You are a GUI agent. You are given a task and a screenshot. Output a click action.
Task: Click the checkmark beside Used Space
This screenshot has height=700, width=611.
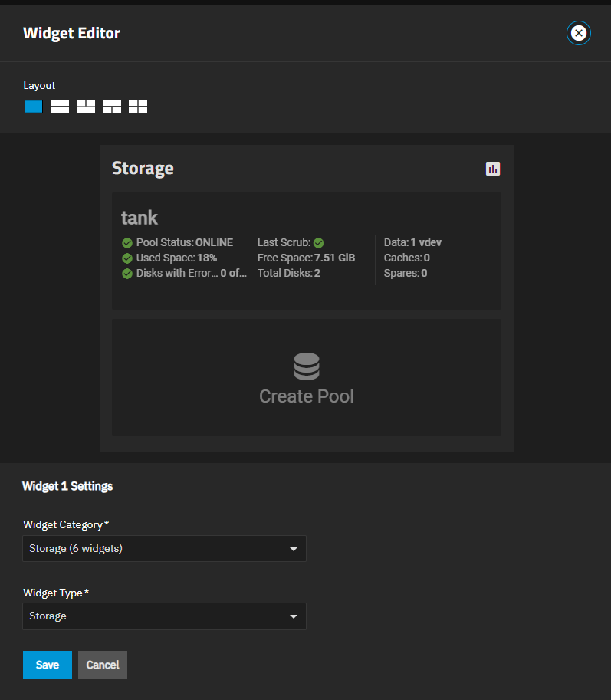tap(126, 258)
